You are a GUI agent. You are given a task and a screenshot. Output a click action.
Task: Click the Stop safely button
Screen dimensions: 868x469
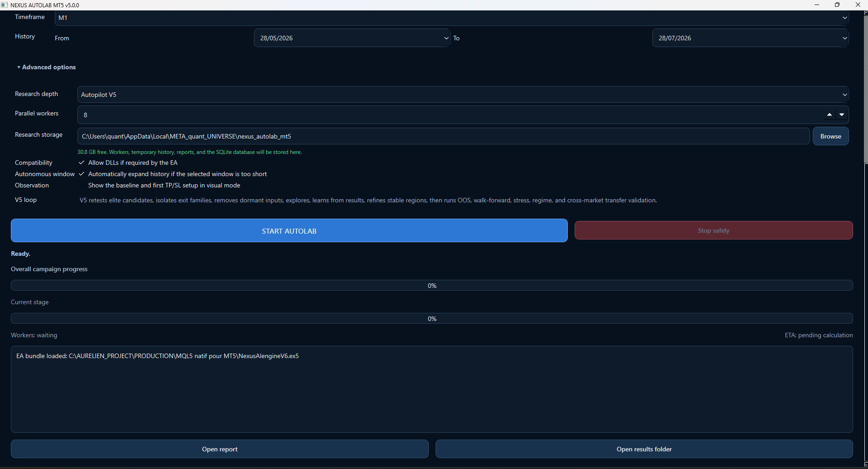(714, 230)
